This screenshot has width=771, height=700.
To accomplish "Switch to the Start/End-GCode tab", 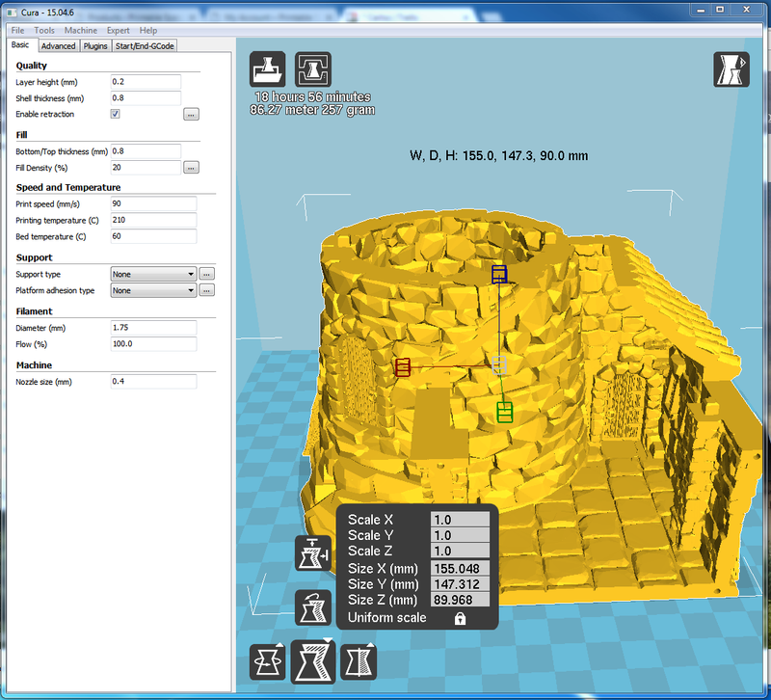I will (145, 45).
